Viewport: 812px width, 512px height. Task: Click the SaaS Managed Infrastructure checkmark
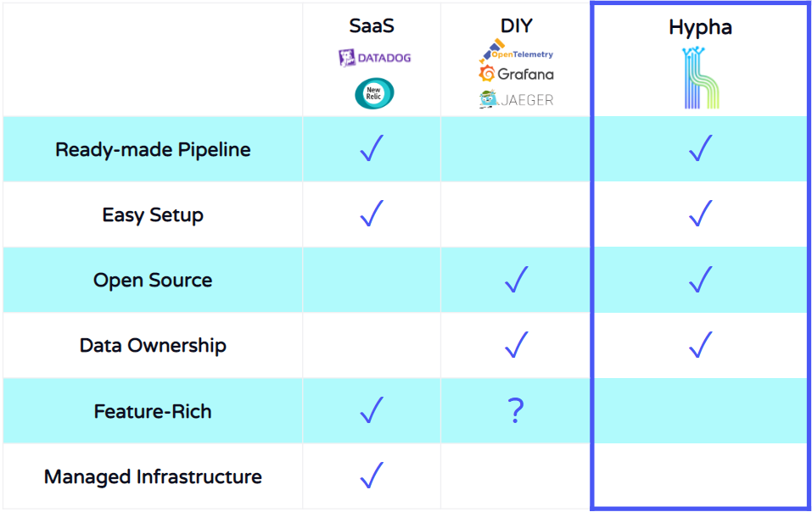pos(372,475)
